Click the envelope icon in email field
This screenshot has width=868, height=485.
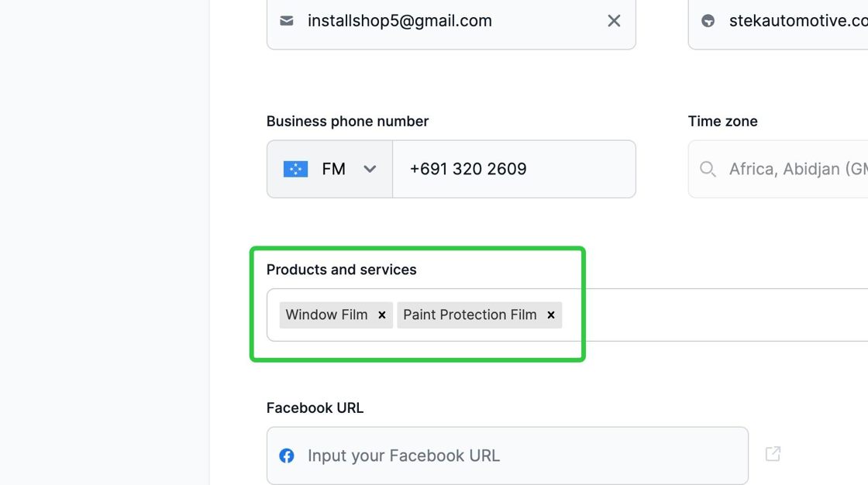tap(287, 21)
